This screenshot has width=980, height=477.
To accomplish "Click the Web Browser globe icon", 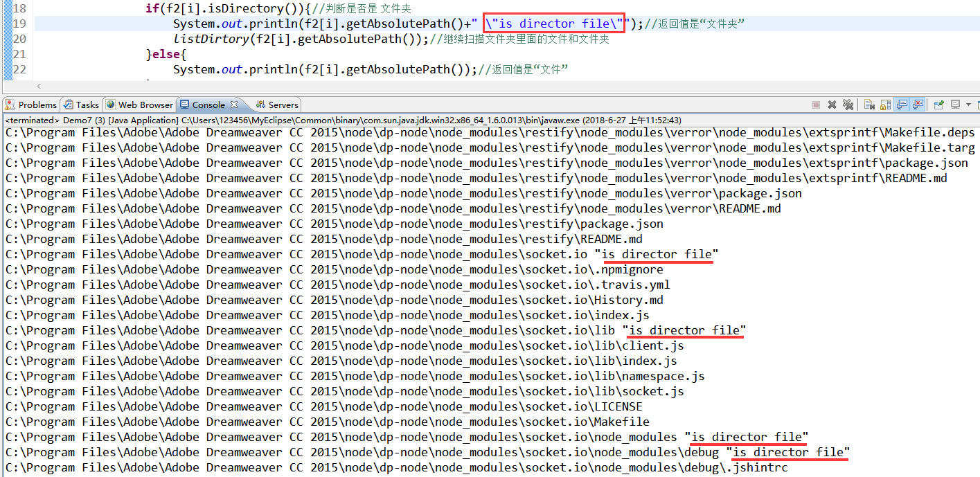I will click(111, 105).
